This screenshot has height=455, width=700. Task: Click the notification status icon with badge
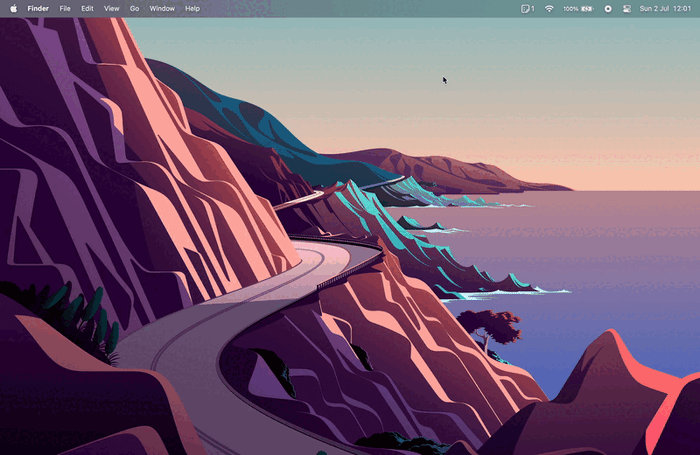(525, 8)
